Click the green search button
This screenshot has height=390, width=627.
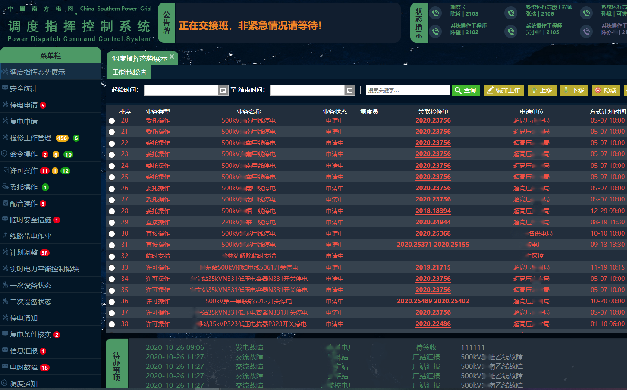[466, 90]
